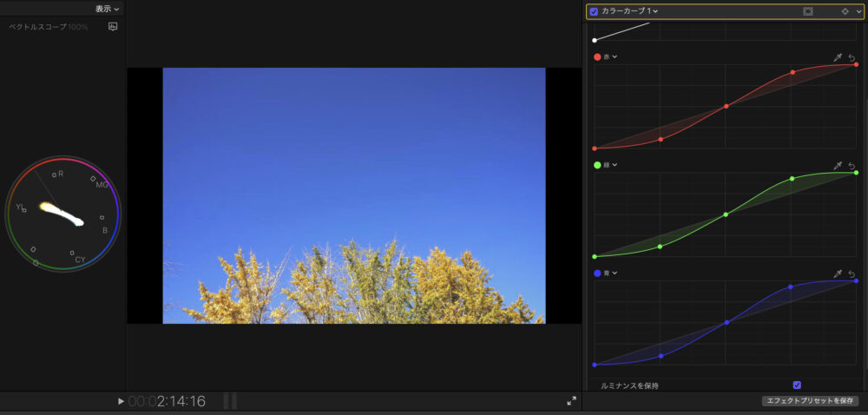This screenshot has height=415, width=868.
Task: Pick a color with the green curve eyedropper
Action: 838,165
